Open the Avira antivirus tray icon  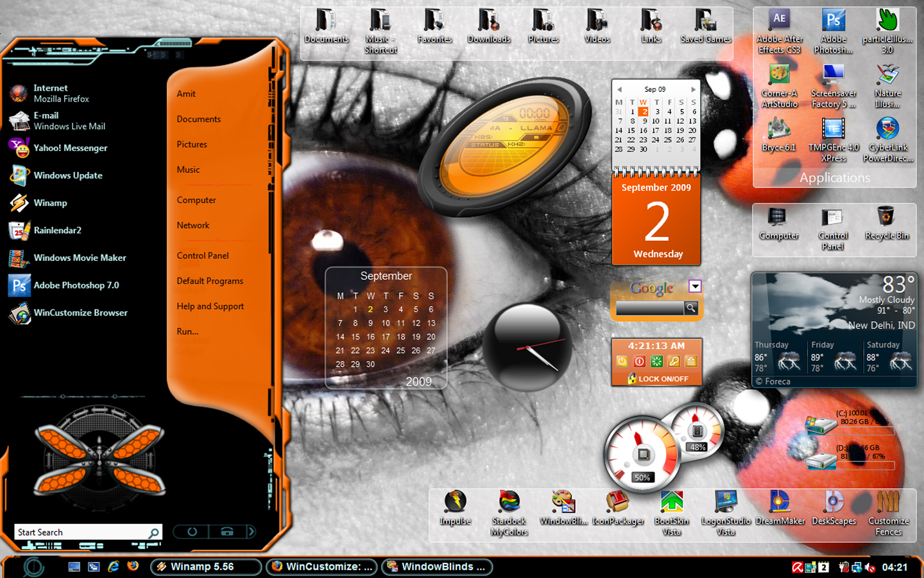pyautogui.click(x=798, y=567)
